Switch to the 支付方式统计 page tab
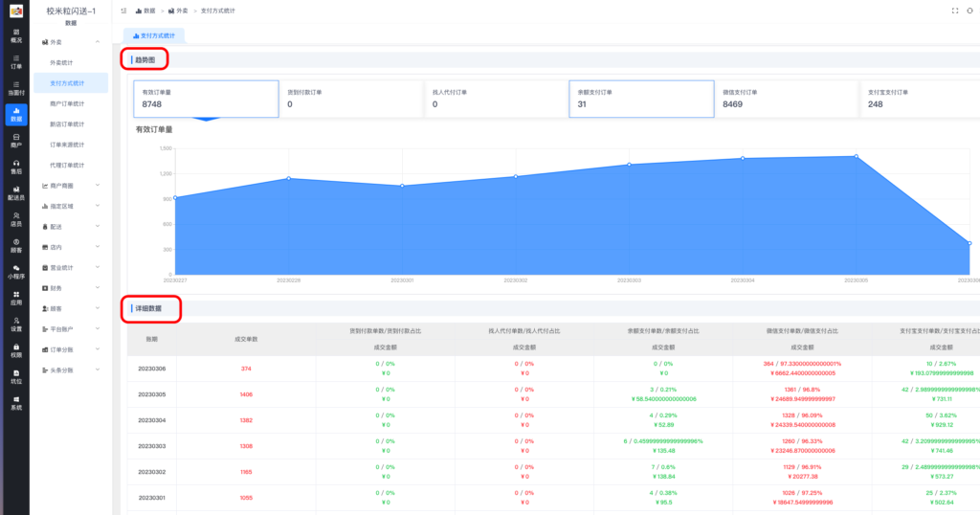This screenshot has width=980, height=515. (154, 35)
